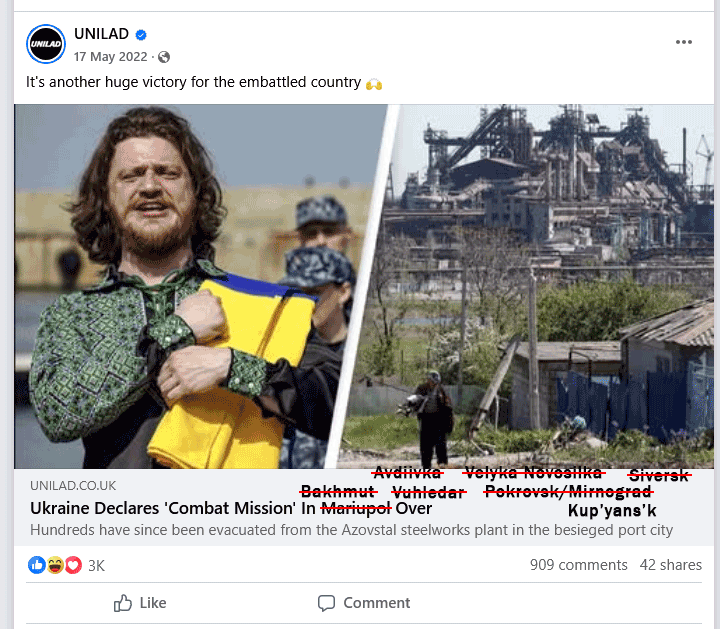720x629 pixels.
Task: Click the Haha laughing reaction icon
Action: [55, 565]
